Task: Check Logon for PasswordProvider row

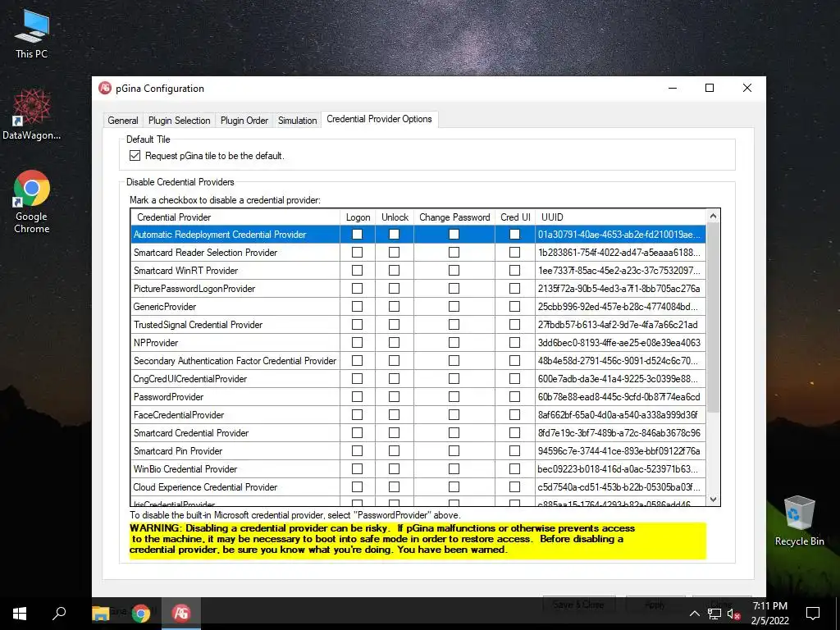Action: tap(358, 397)
